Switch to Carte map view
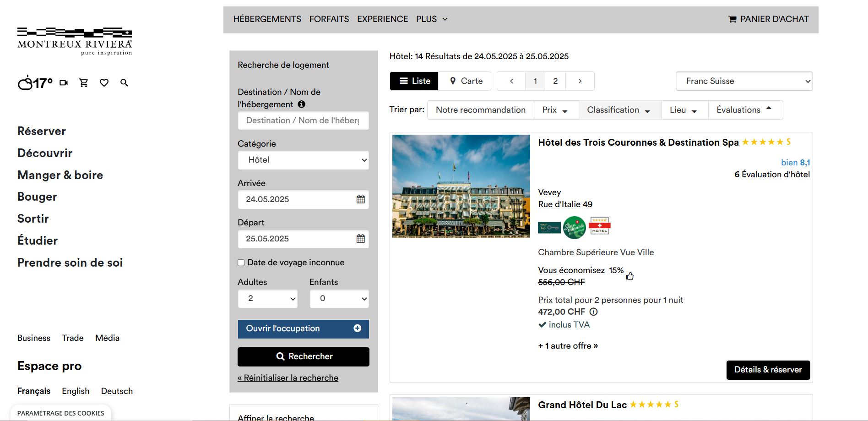This screenshot has width=868, height=421. click(466, 81)
